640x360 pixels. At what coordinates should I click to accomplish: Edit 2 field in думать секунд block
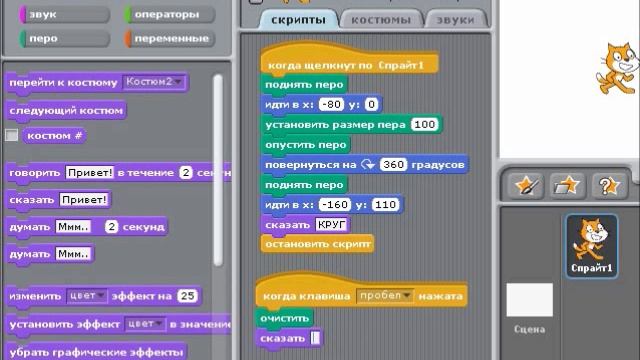click(111, 227)
